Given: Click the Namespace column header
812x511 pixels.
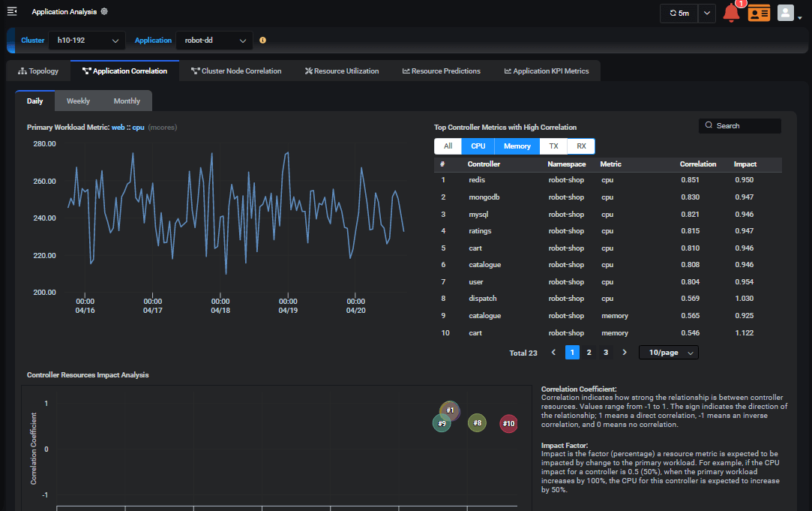Looking at the screenshot, I should click(567, 164).
